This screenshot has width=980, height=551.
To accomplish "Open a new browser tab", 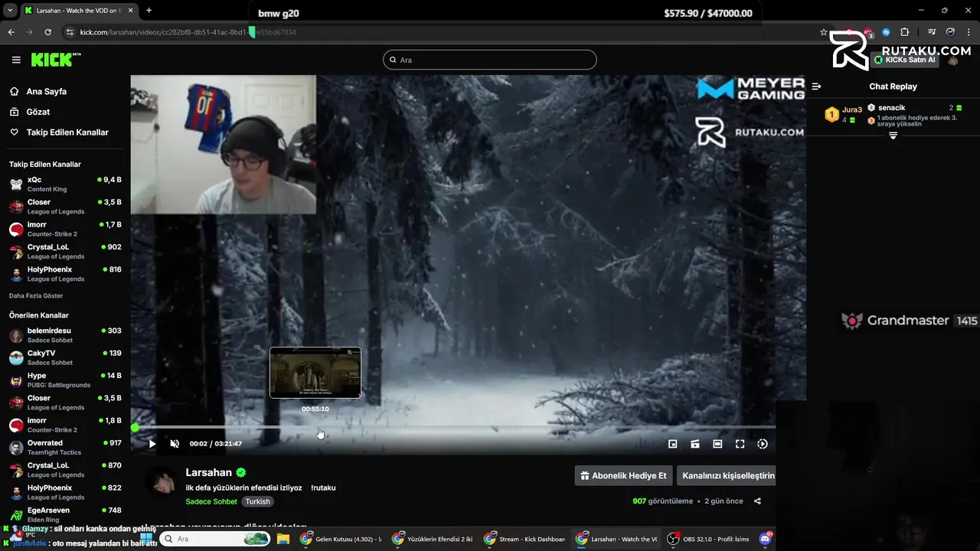I will point(149,11).
